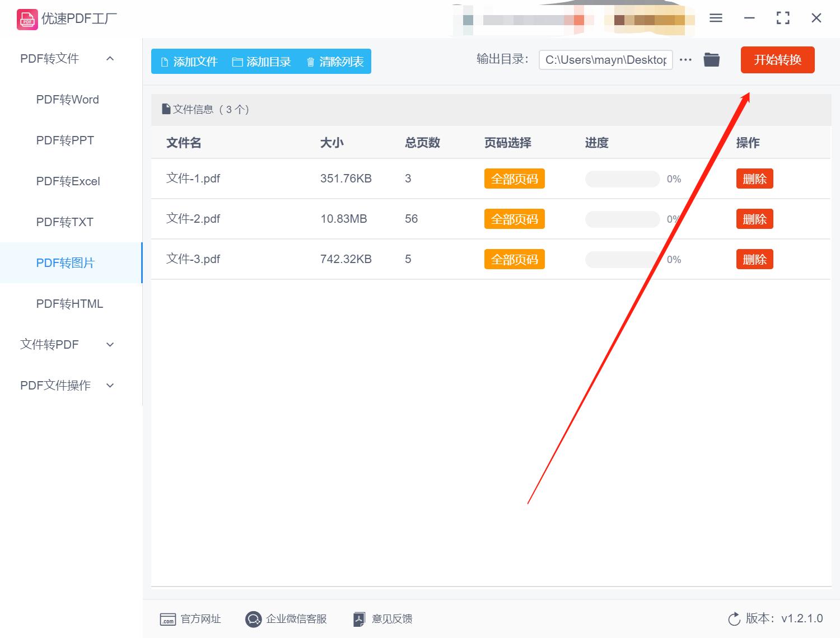Expand the PDF文件操作 section

coord(110,385)
